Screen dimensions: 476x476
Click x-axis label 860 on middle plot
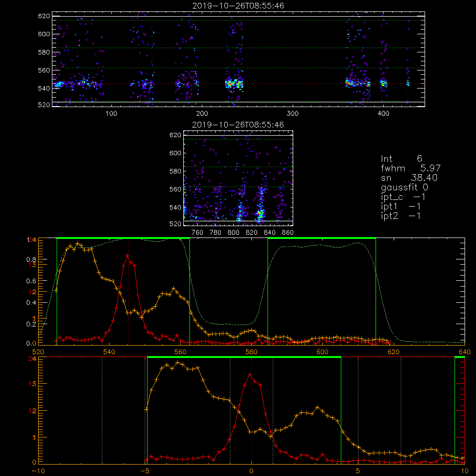coord(288,233)
